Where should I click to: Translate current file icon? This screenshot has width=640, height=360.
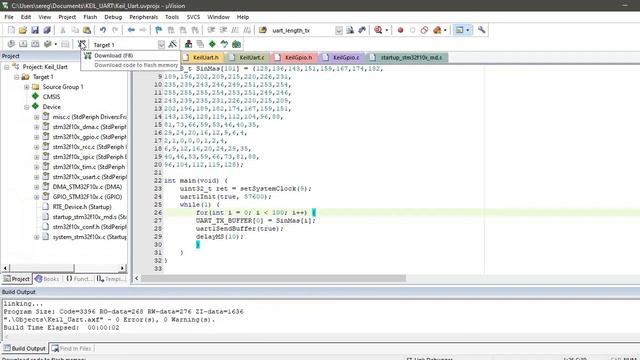(11, 44)
